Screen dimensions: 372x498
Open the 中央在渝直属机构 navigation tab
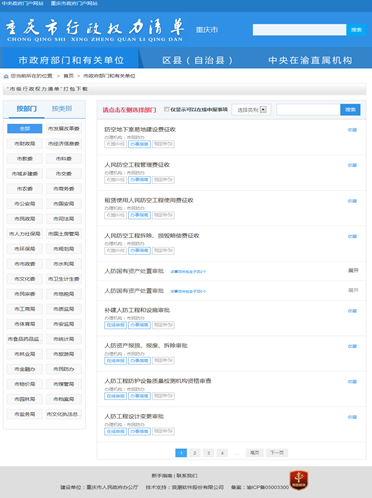(310, 60)
